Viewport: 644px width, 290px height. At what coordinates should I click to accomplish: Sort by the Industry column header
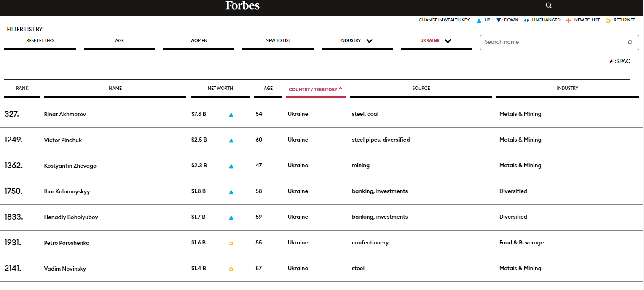tap(567, 89)
